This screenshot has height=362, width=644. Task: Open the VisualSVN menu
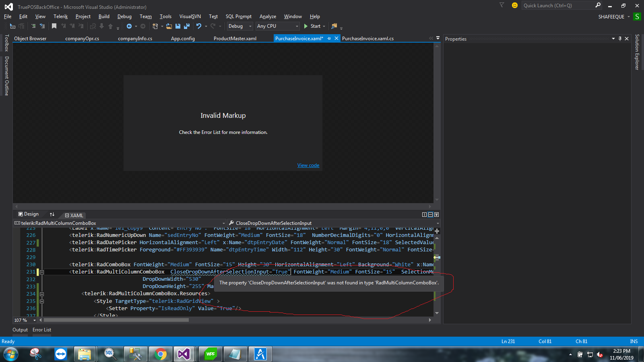pyautogui.click(x=190, y=16)
